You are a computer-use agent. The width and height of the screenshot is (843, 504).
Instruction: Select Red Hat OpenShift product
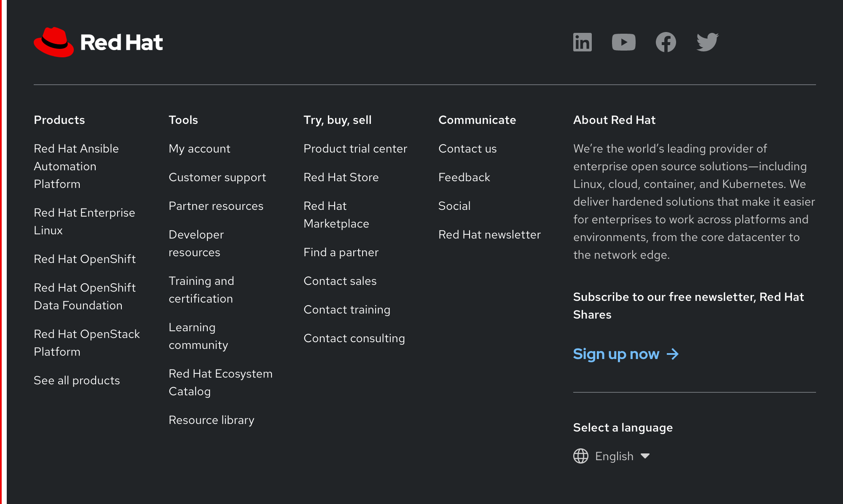pyautogui.click(x=85, y=259)
